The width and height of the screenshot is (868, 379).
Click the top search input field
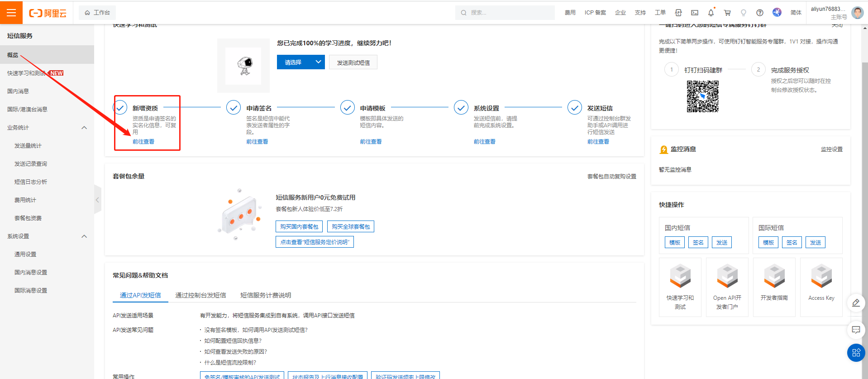(505, 13)
